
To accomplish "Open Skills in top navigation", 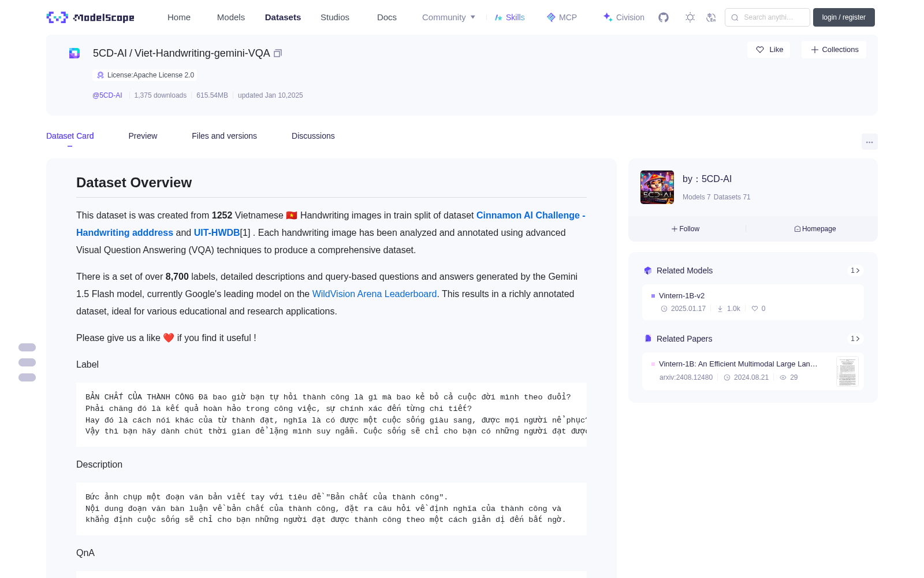I will (510, 17).
